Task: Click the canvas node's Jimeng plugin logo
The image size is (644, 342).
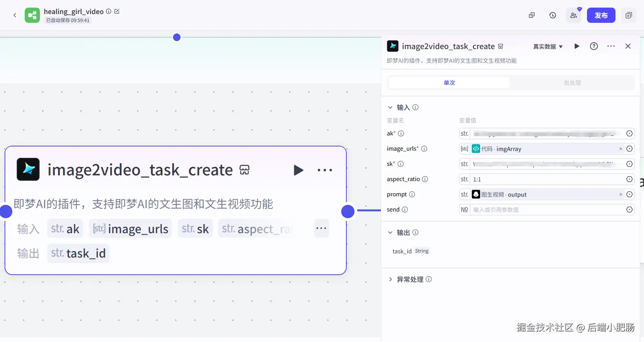Action: tap(28, 169)
